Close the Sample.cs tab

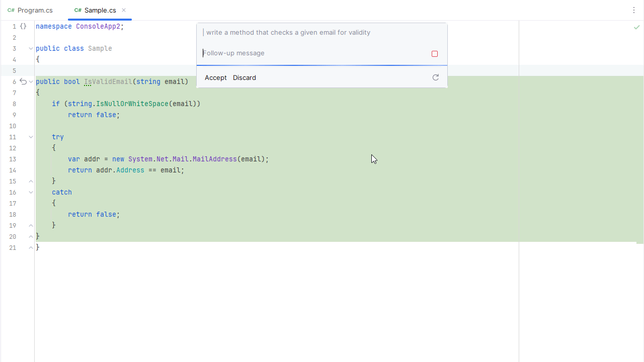pos(124,10)
